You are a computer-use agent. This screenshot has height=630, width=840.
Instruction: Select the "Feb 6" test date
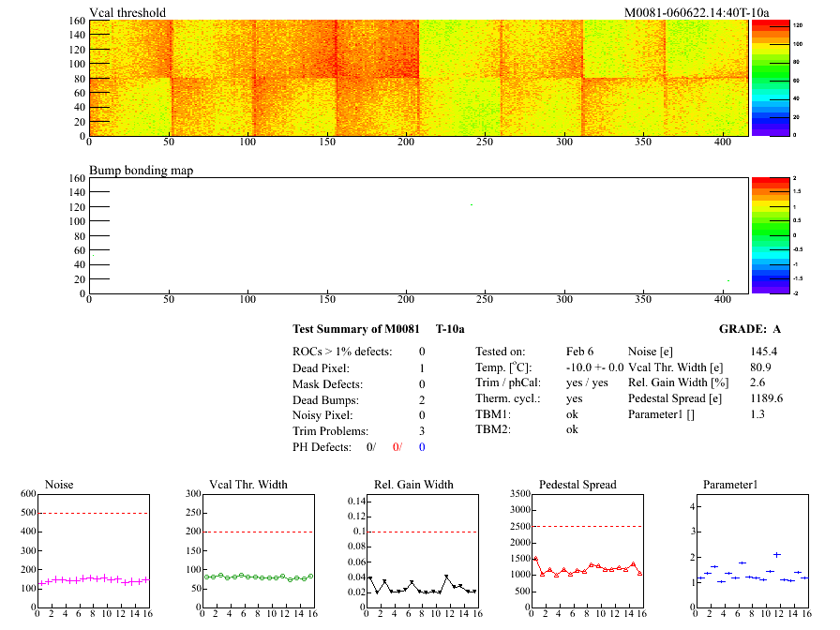tap(579, 352)
